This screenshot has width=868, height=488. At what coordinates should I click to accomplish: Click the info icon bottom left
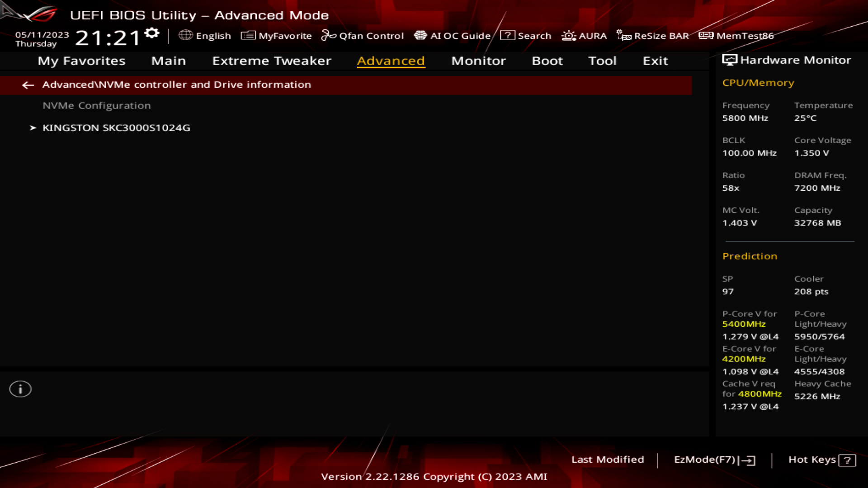[20, 389]
